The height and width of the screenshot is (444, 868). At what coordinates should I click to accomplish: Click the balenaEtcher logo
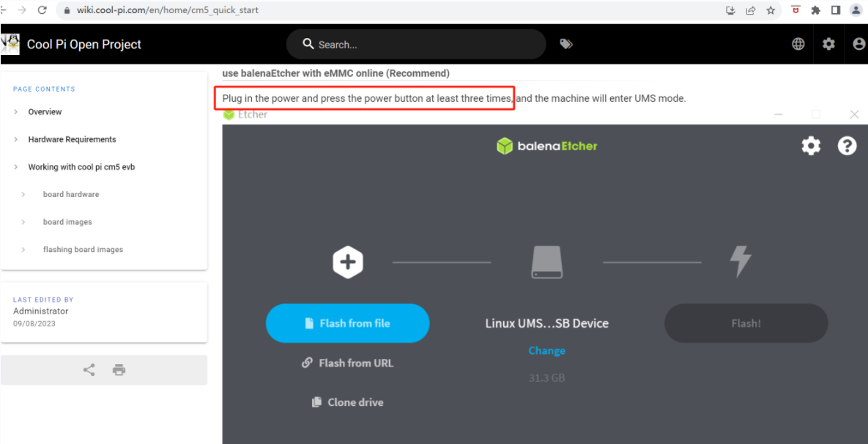[x=547, y=146]
